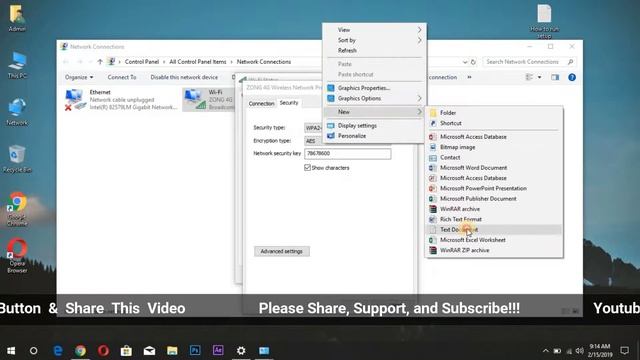The height and width of the screenshot is (360, 640).
Task: Create new Microsoft Excel Worksheet
Action: point(494,240)
